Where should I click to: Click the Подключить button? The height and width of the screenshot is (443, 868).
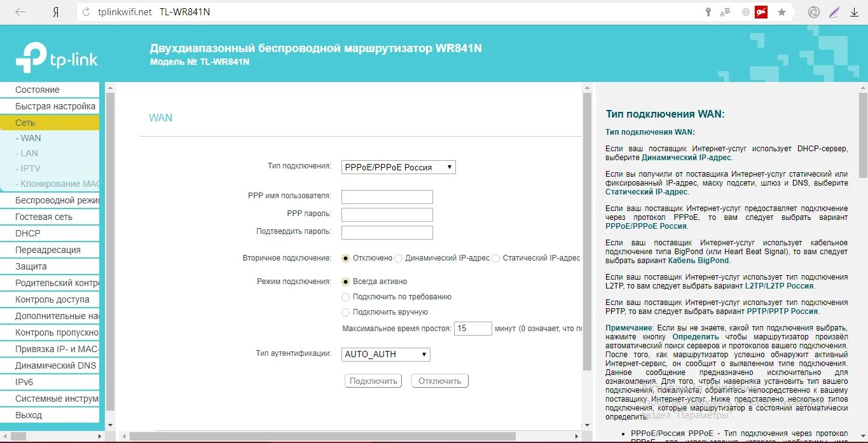[x=373, y=381]
